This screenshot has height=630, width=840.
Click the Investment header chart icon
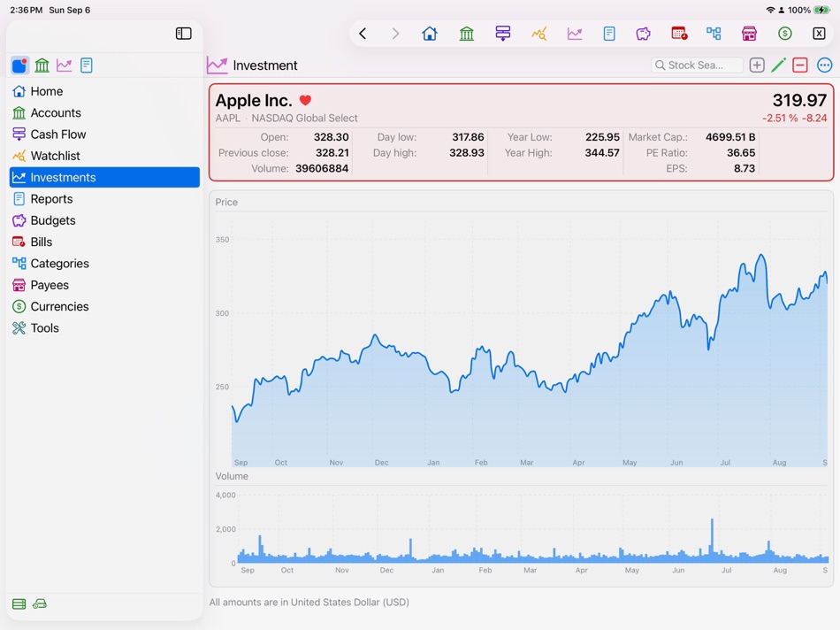[217, 65]
